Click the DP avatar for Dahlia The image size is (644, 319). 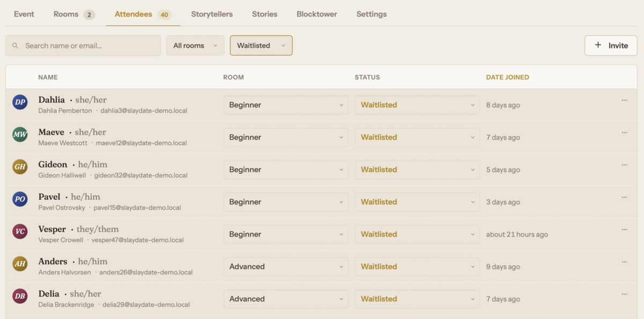tap(20, 102)
